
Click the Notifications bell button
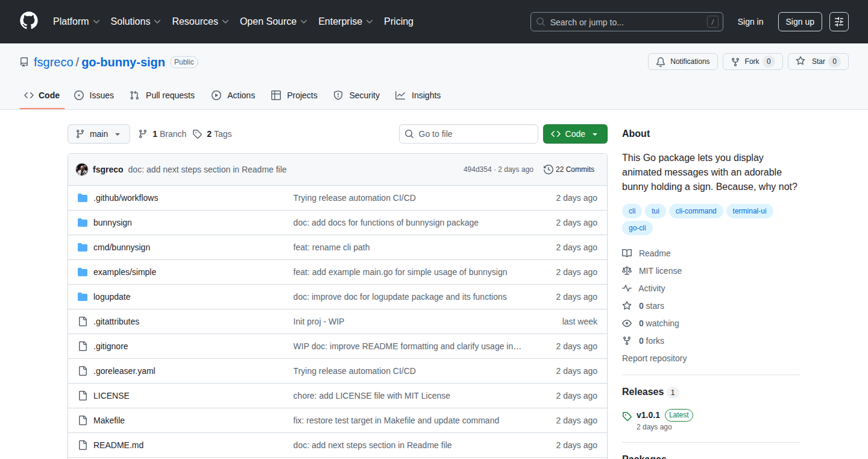tap(683, 62)
